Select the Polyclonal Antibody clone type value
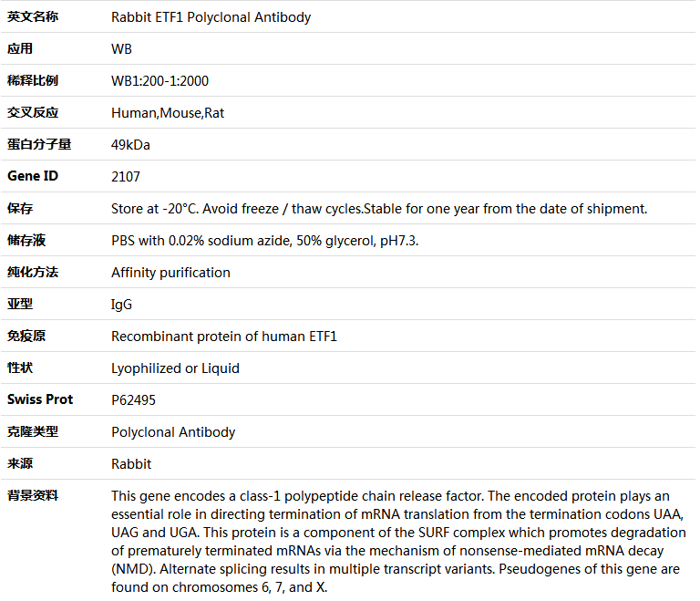 pyautogui.click(x=173, y=432)
